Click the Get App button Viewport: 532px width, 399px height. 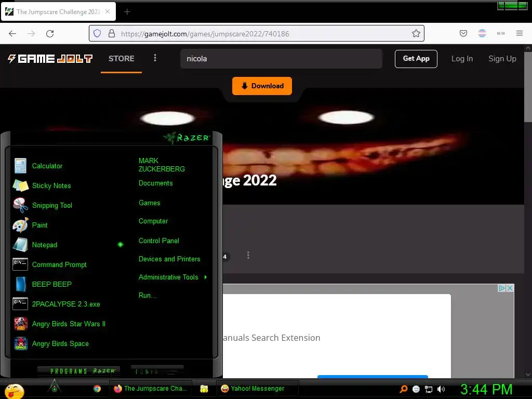click(x=416, y=59)
